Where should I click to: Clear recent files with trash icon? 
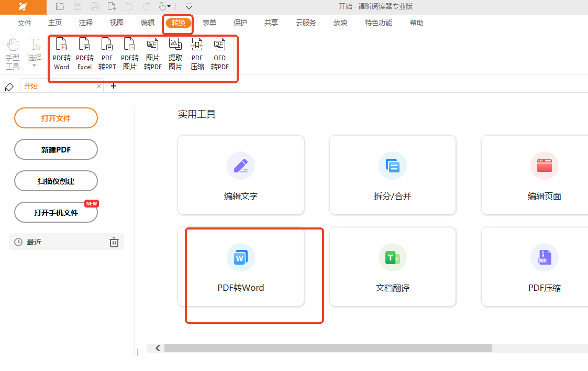click(x=114, y=242)
